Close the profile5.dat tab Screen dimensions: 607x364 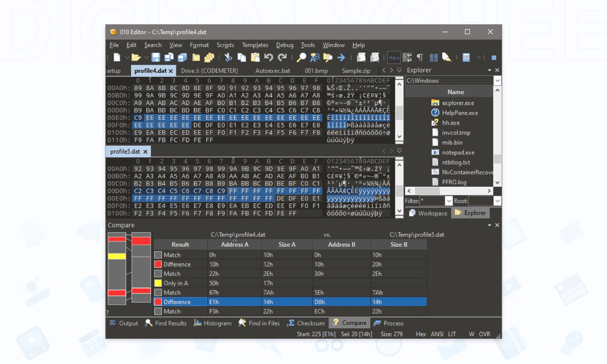(145, 152)
